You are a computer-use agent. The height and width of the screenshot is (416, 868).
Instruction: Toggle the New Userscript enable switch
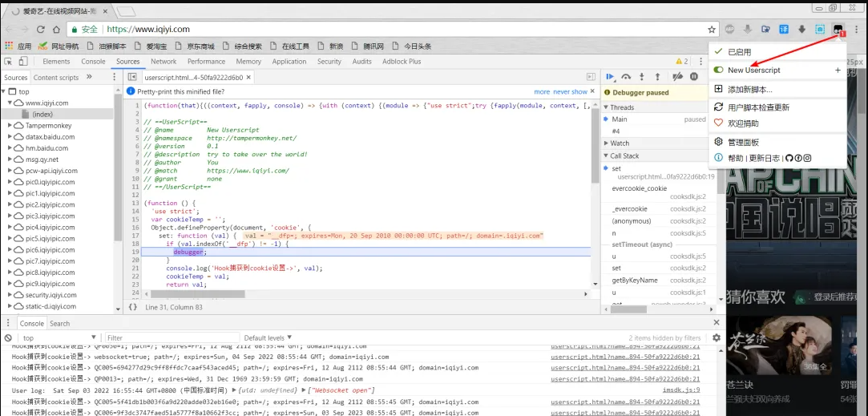coord(719,71)
